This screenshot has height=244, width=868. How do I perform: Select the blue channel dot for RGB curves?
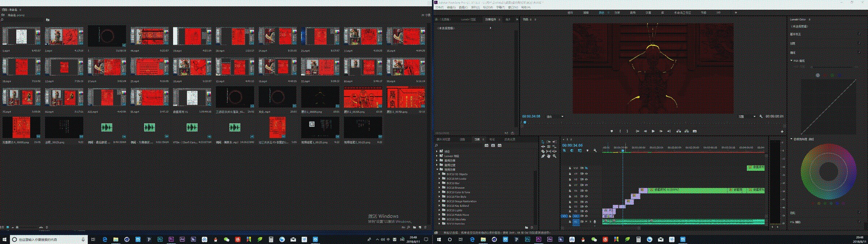pos(839,75)
